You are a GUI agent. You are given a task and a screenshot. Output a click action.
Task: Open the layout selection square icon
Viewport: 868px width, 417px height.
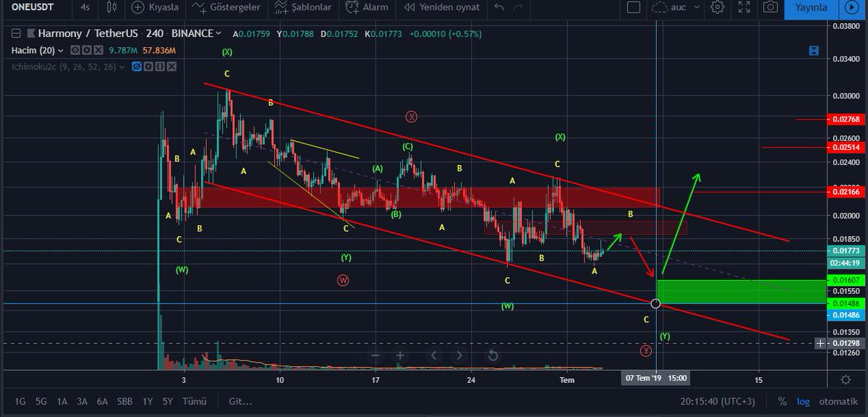click(634, 7)
